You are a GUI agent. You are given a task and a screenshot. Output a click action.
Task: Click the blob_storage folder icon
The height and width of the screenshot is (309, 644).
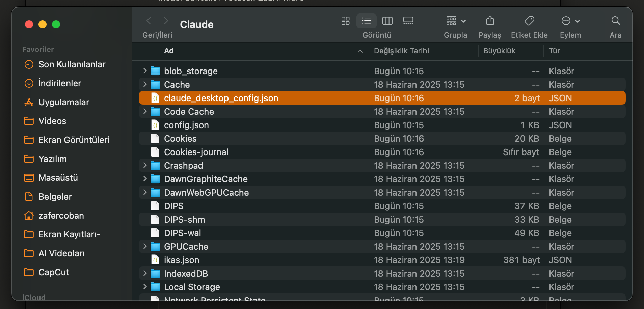pos(155,71)
